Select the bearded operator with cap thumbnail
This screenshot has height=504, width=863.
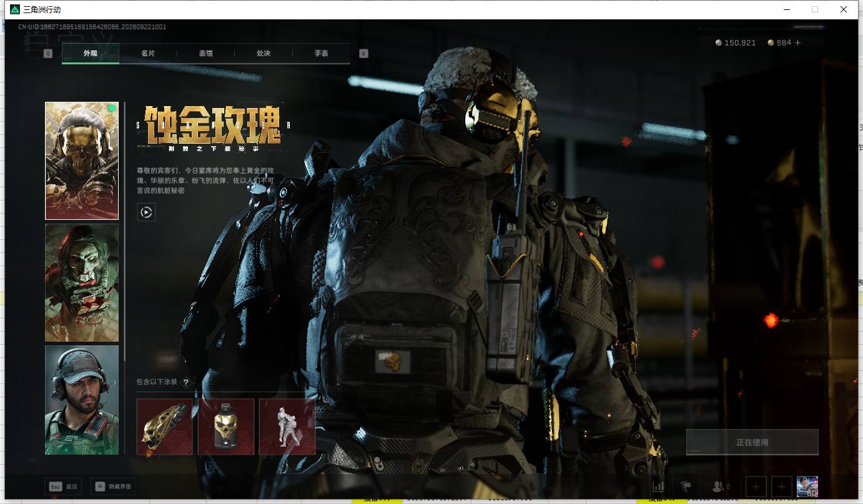click(82, 400)
